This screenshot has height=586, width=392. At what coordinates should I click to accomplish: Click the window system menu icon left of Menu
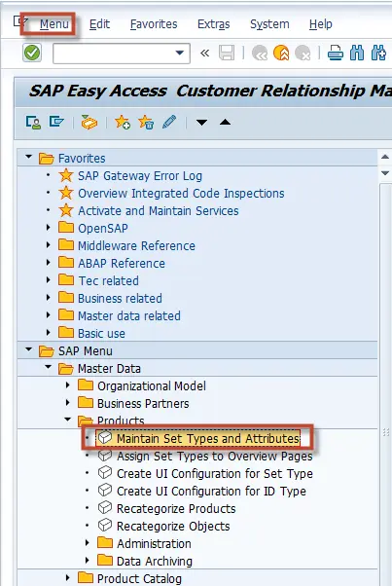(20, 22)
